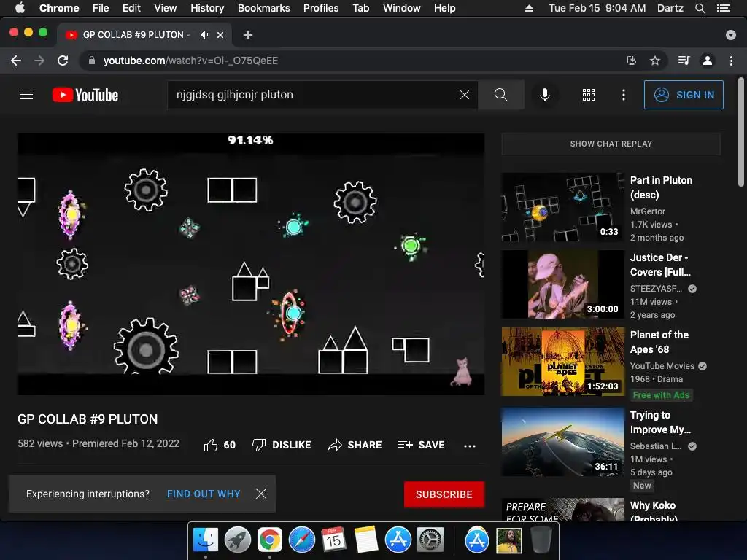Open the MrGertor channel name
The width and height of the screenshot is (747, 560).
(648, 211)
